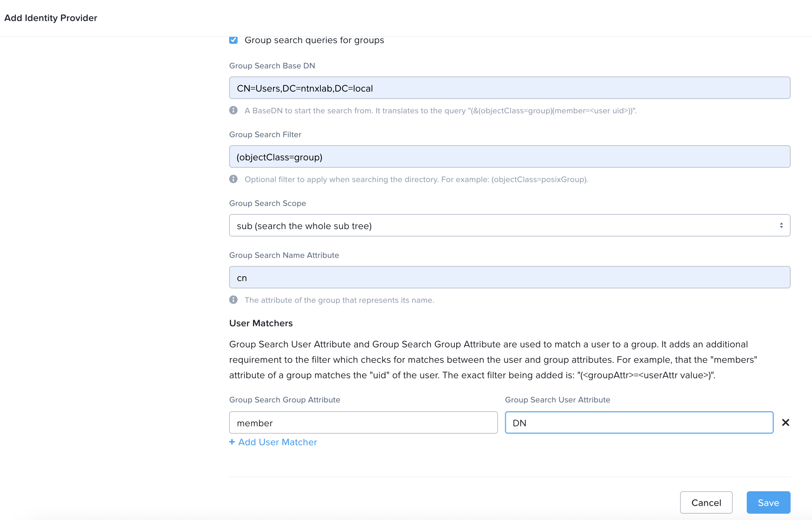The width and height of the screenshot is (812, 520).
Task: Edit the Group Search Name Attribute field
Action: pyautogui.click(x=510, y=278)
